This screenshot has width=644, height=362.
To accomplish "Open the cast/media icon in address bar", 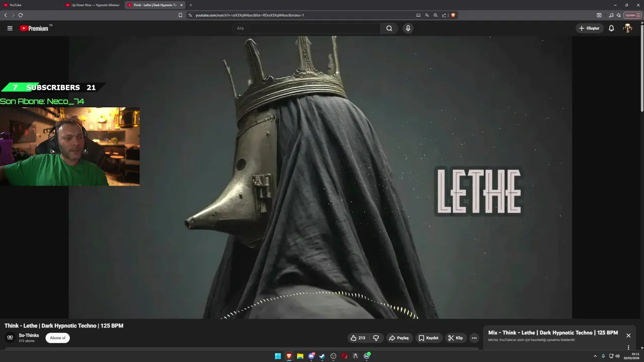I will 418,15.
